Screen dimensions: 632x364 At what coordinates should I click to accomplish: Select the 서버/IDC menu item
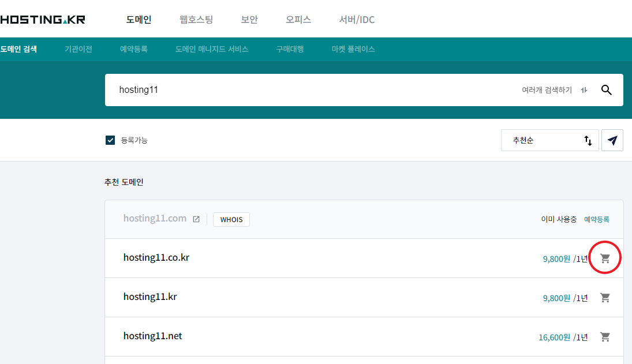[x=357, y=20]
